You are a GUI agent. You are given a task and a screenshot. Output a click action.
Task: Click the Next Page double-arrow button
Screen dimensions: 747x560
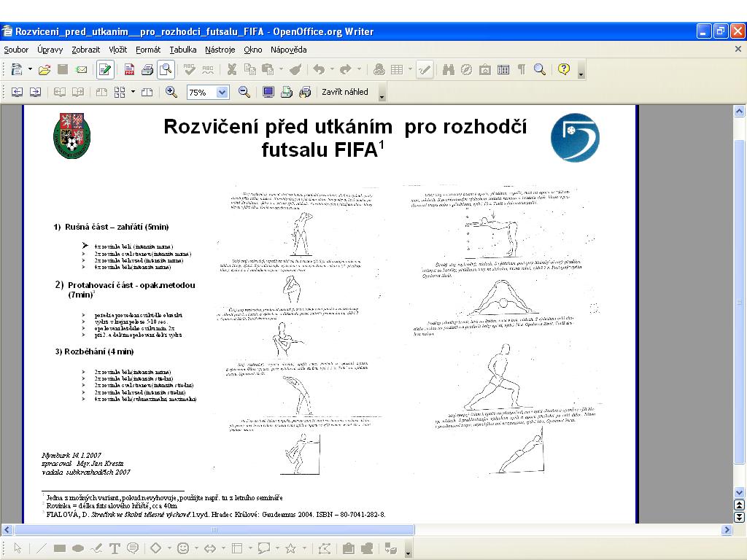click(x=740, y=517)
